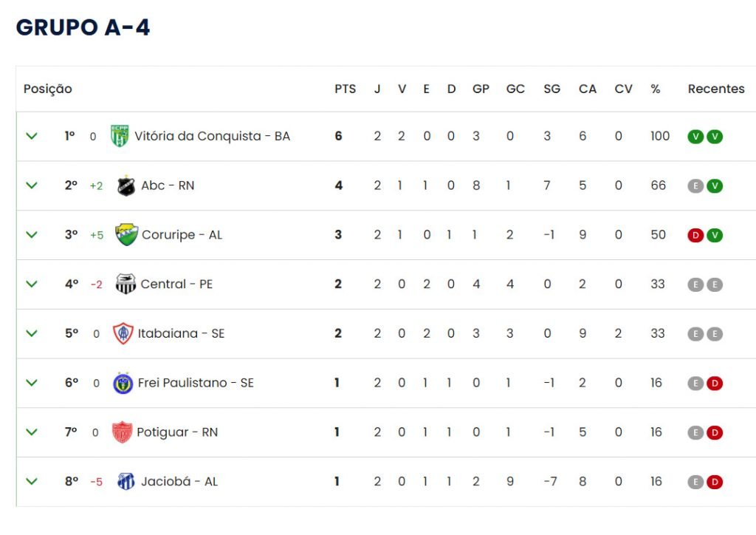The width and height of the screenshot is (756, 535).
Task: Click the Central - PE team crest
Action: 126,284
